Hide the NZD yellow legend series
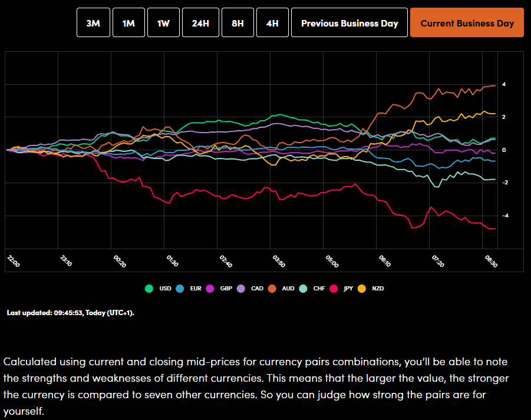This screenshot has height=420, width=531. point(362,289)
